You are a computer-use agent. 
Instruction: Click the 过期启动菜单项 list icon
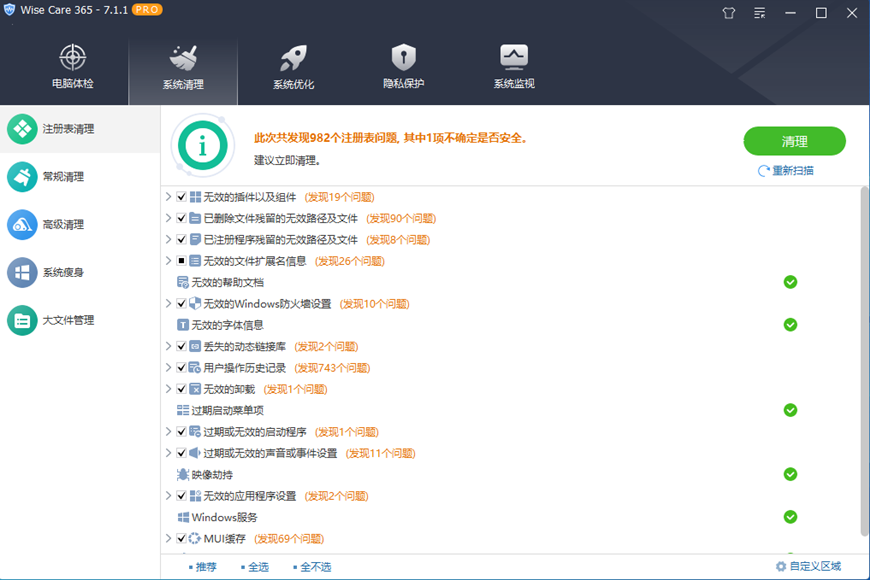click(x=183, y=410)
